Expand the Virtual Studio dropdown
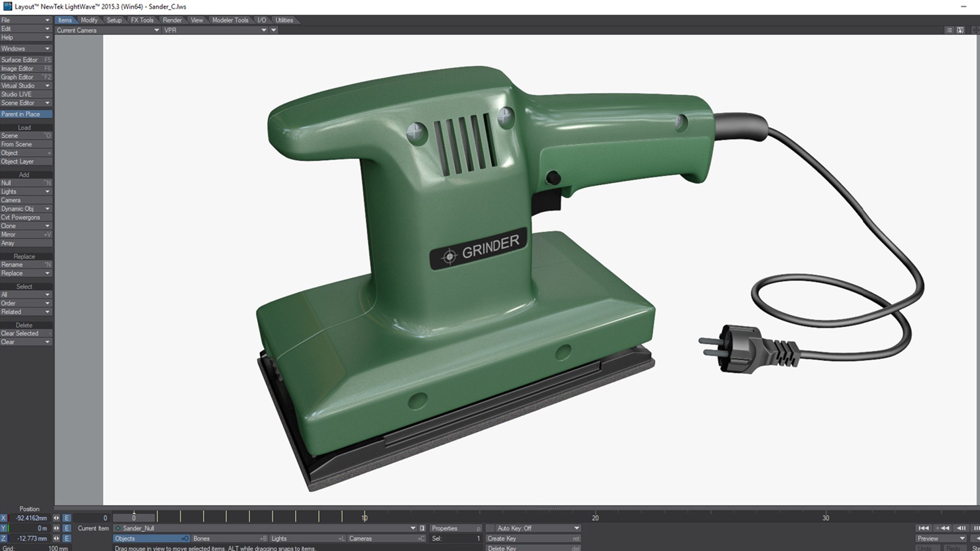The height and width of the screenshot is (551, 980). (26, 86)
